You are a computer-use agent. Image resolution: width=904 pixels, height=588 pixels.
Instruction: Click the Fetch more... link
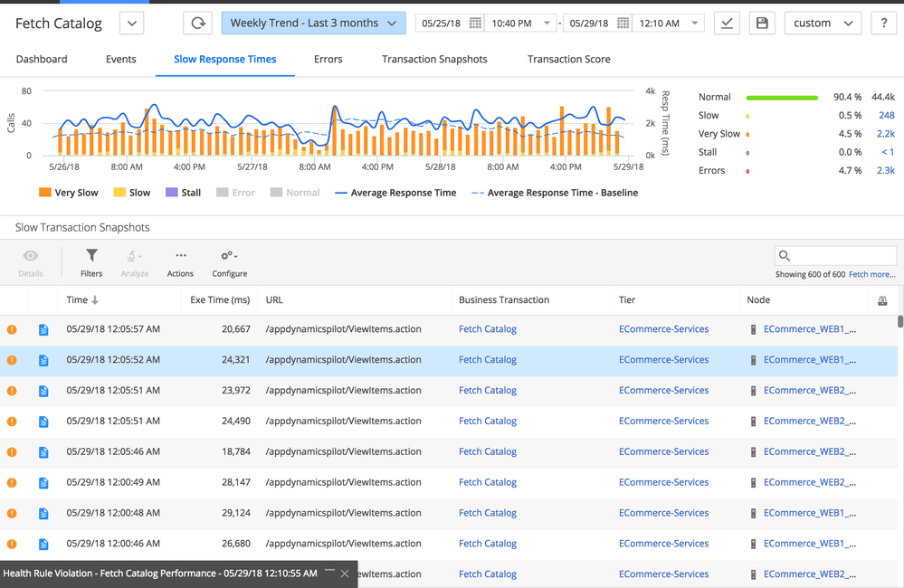pos(872,274)
